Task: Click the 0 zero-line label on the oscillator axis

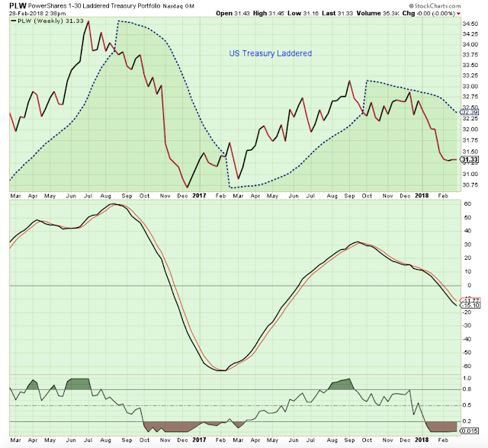Action: click(470, 285)
